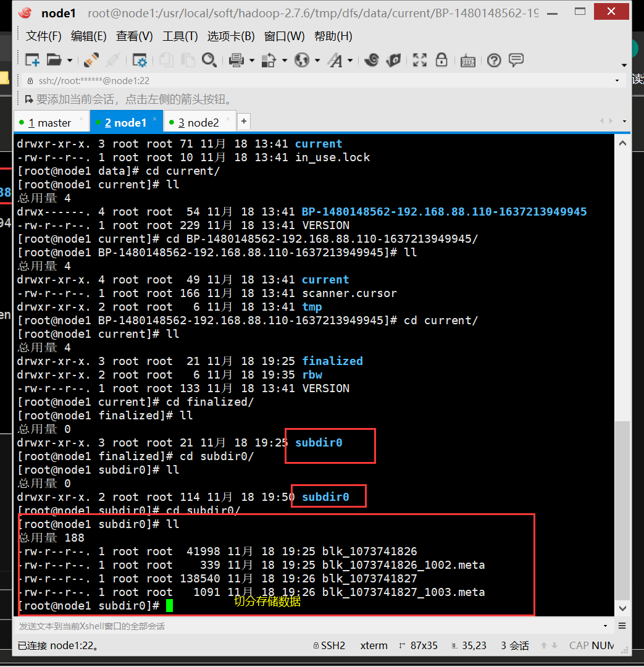Open the 查看(V) menu
Screen dimensions: 644x667
tap(134, 36)
